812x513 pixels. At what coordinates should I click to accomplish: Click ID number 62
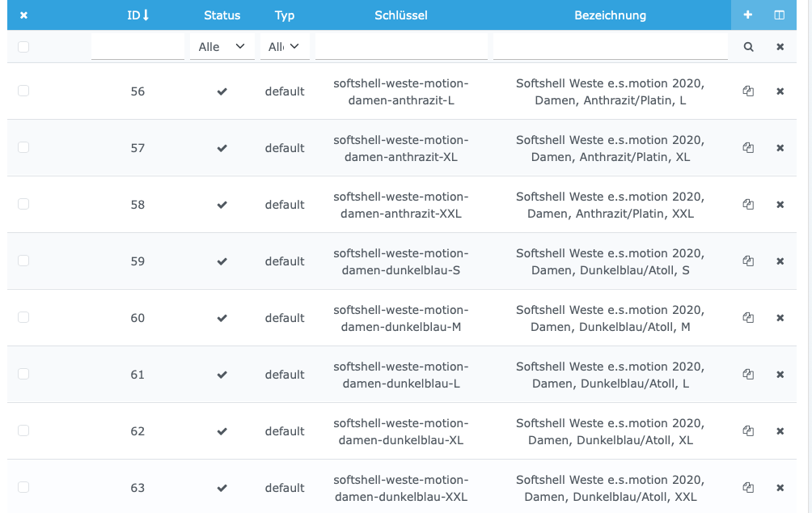137,431
